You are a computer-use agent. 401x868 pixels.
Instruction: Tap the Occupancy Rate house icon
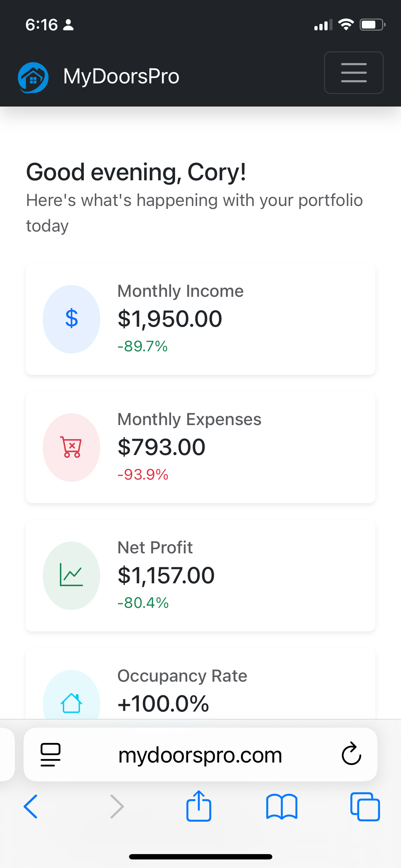pyautogui.click(x=71, y=703)
